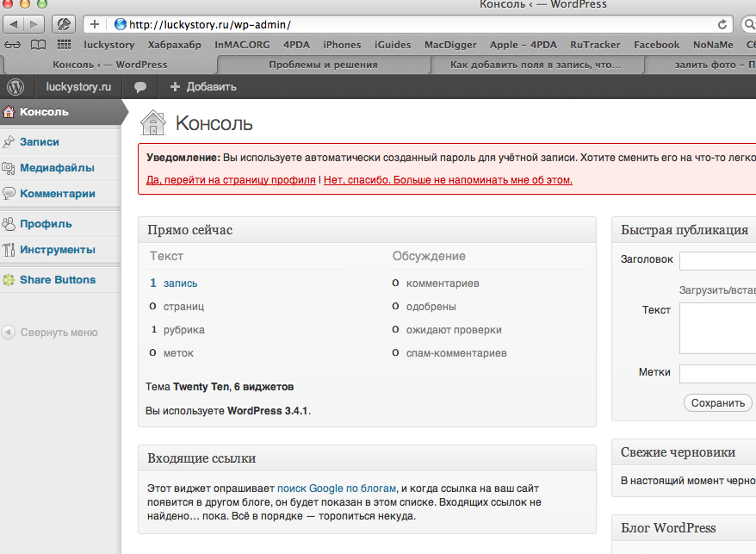The width and height of the screenshot is (756, 554).
Task: Switch to the залить фото tab
Action: (x=702, y=65)
